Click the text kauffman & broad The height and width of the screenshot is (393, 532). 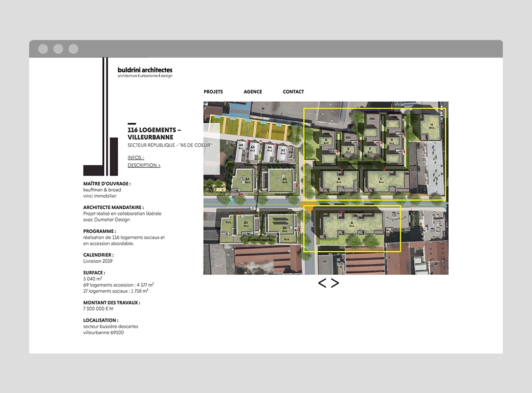point(102,190)
